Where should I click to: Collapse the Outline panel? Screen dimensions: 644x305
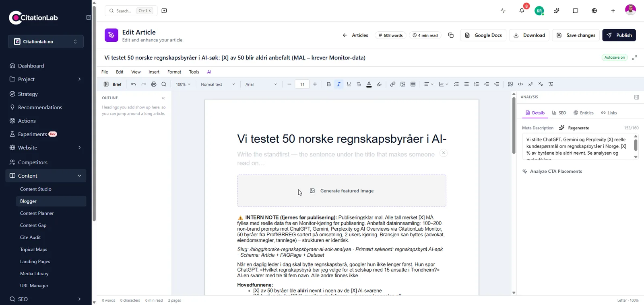tap(163, 98)
